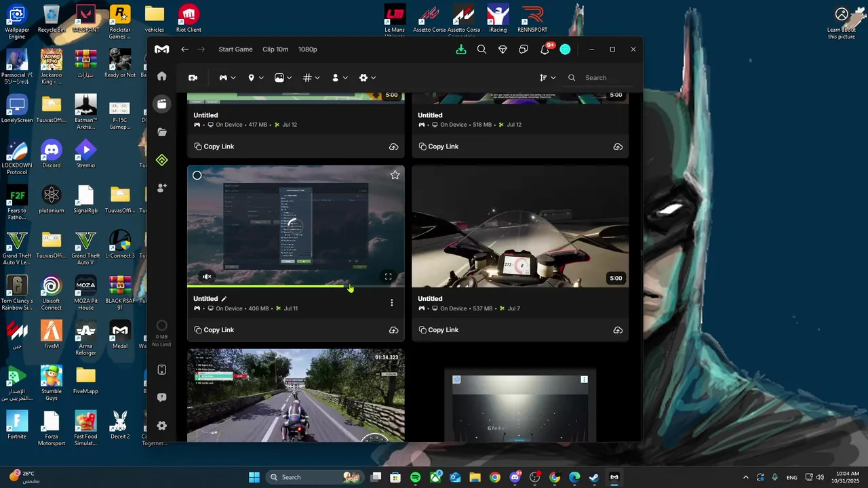This screenshot has height=488, width=868.
Task: Favorite the Jul 11 clip with the star
Action: click(x=395, y=175)
